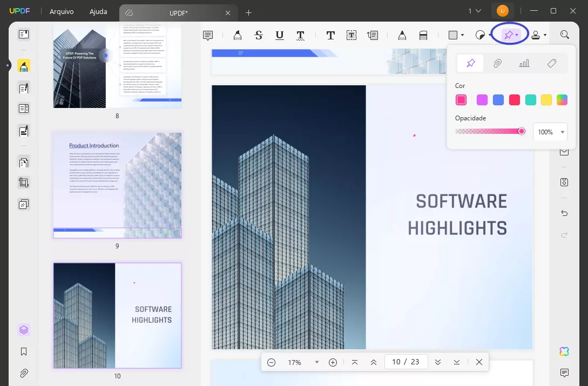Pick the yellow color swatch

pos(546,100)
